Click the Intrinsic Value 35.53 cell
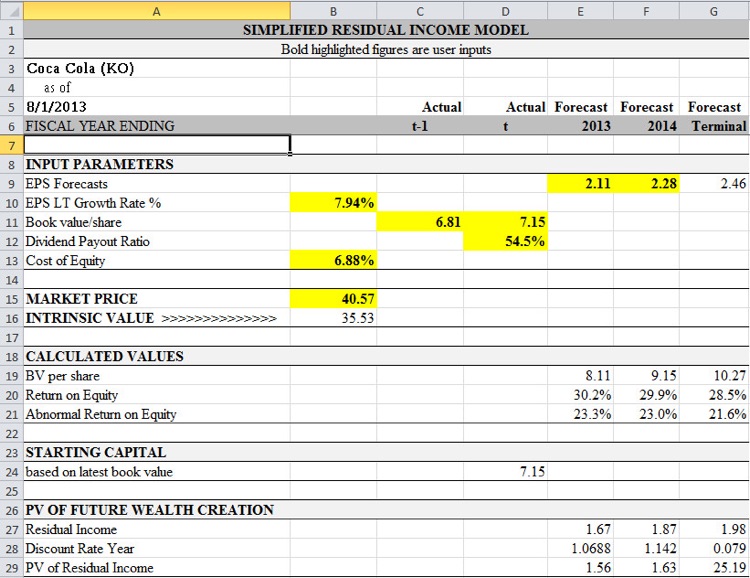 point(333,318)
